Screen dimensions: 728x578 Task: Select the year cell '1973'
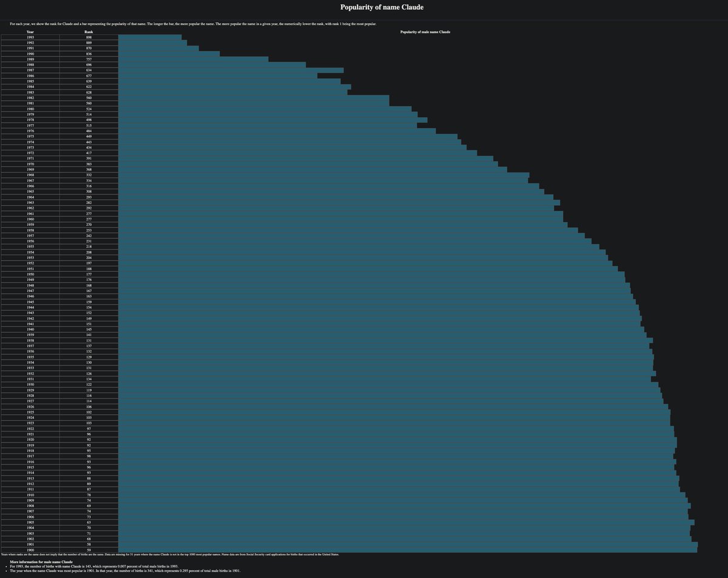pyautogui.click(x=30, y=147)
